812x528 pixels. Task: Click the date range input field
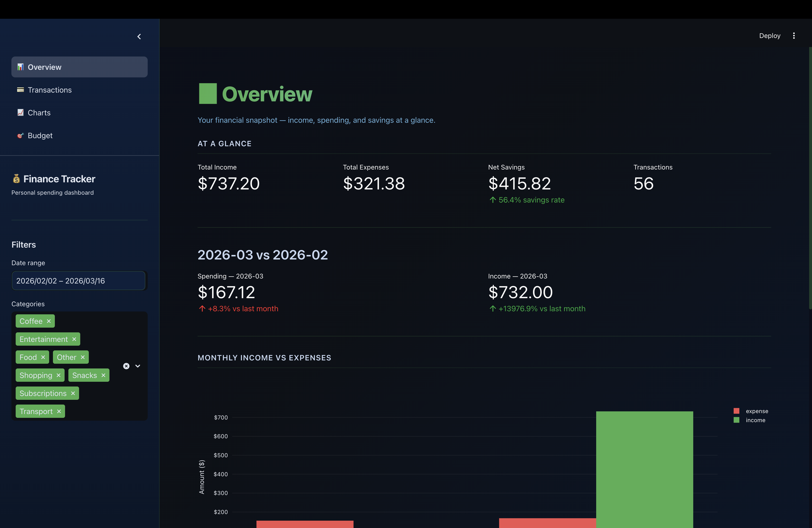click(79, 281)
